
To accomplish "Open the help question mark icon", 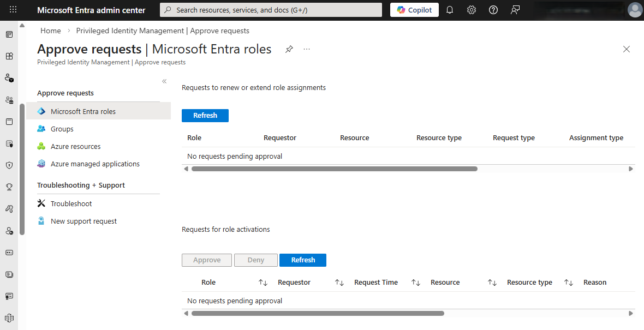I will (493, 10).
